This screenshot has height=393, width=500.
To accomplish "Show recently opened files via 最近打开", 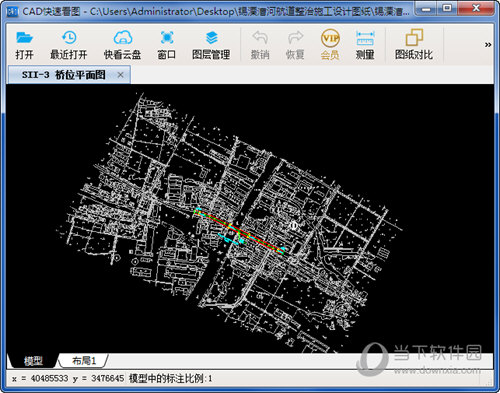I will click(69, 45).
